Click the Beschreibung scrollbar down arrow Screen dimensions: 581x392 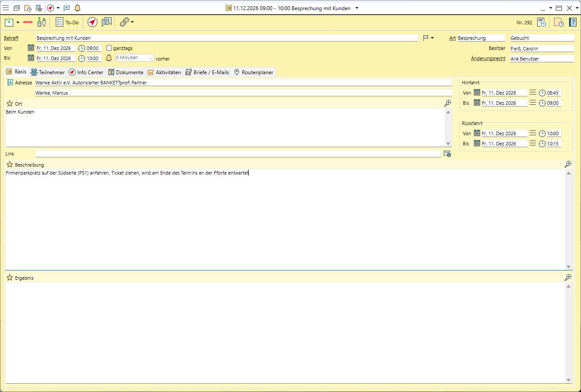pos(569,266)
